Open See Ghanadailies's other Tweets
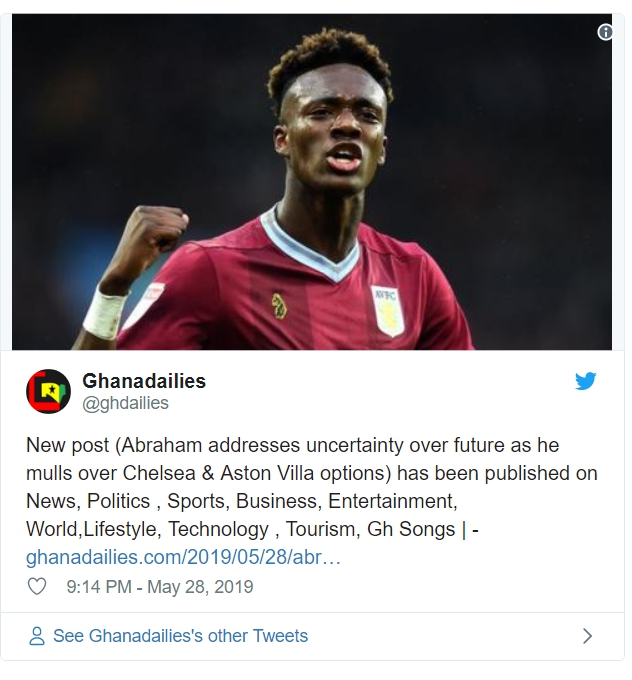 (x=180, y=636)
